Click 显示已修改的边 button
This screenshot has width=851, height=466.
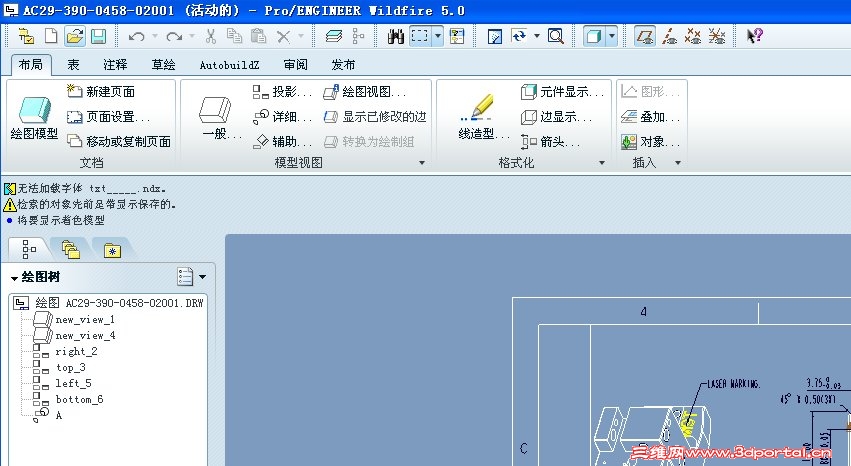375,117
